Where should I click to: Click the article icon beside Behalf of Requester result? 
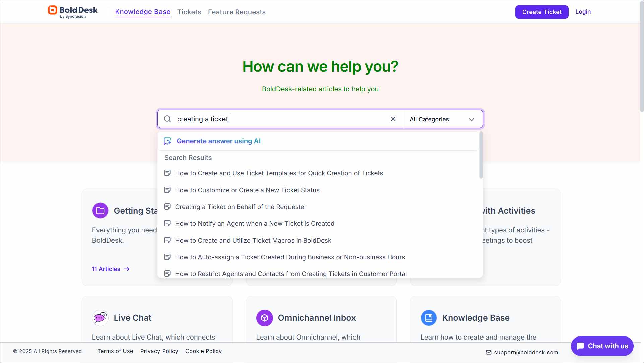coord(167,207)
